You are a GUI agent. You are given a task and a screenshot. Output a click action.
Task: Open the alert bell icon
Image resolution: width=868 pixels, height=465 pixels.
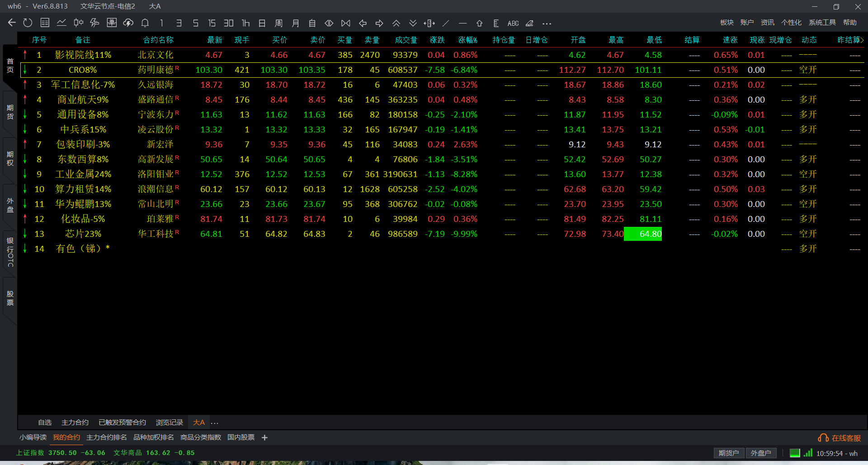coord(145,23)
